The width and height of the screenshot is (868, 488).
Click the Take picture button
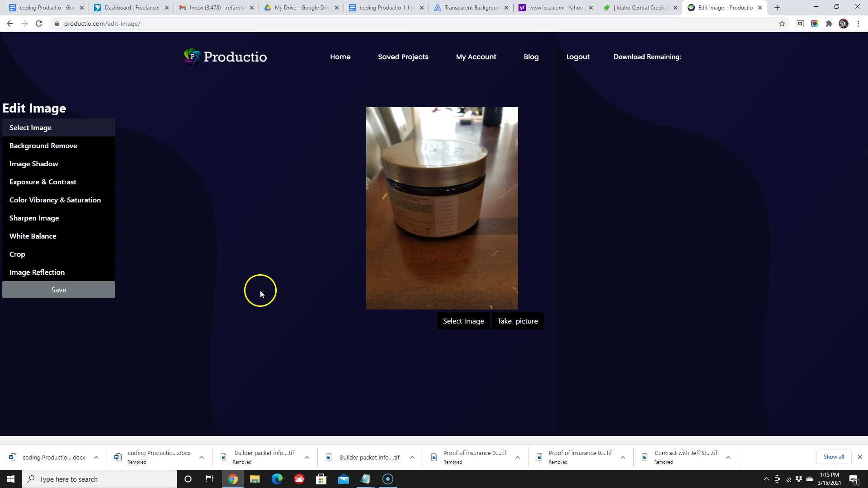click(x=518, y=321)
